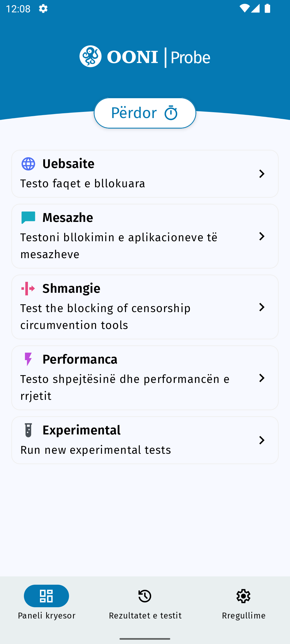Expand the Shmangie card chevron
The height and width of the screenshot is (644, 290).
(x=262, y=307)
